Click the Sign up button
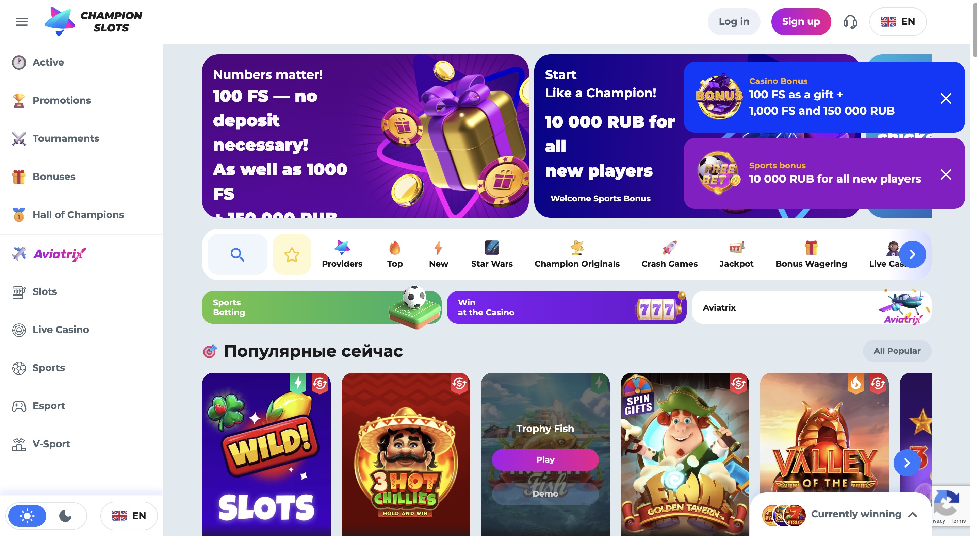 point(801,22)
